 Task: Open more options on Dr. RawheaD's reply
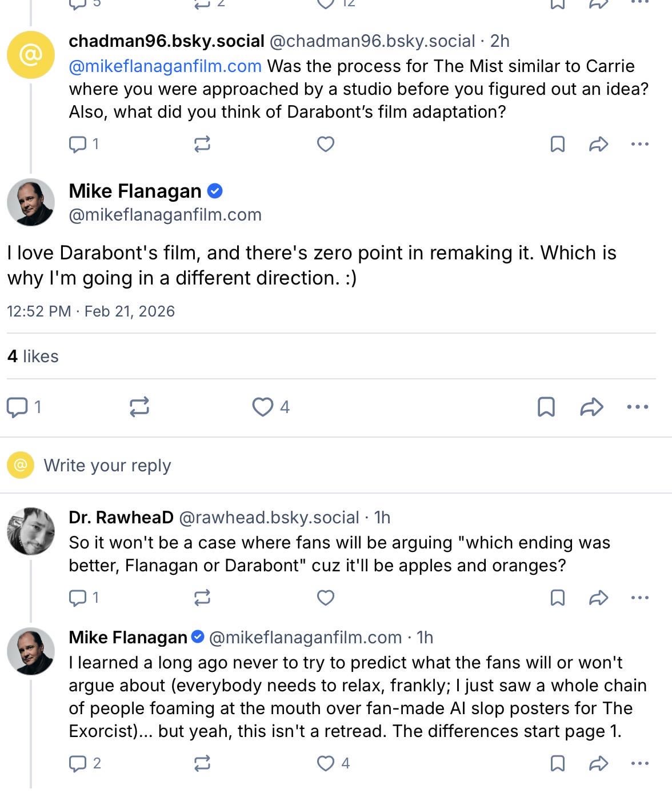click(639, 598)
